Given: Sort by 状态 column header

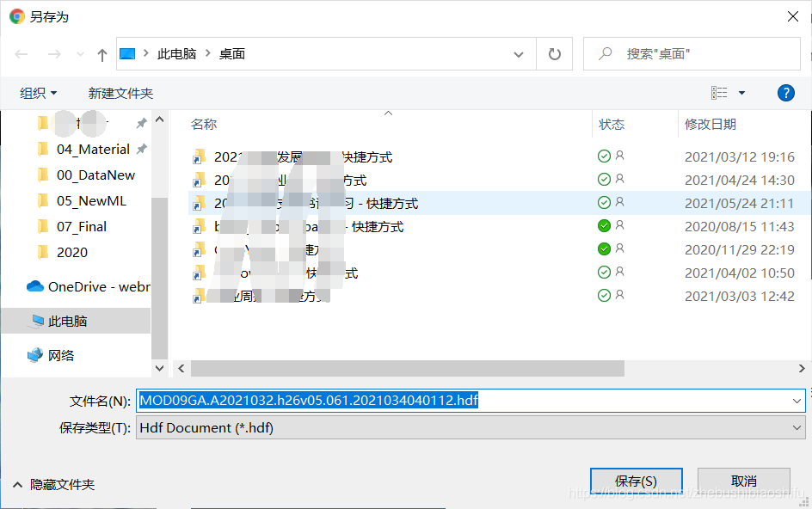Looking at the screenshot, I should tap(612, 125).
